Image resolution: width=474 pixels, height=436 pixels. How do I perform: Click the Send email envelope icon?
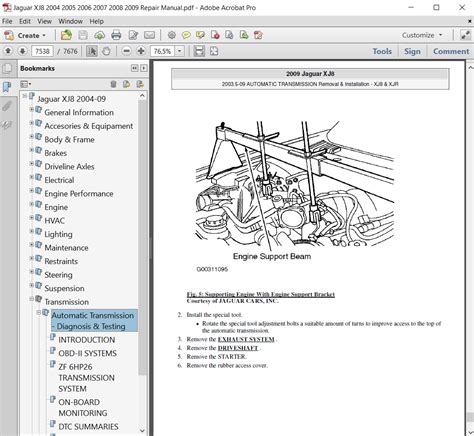coord(149,35)
